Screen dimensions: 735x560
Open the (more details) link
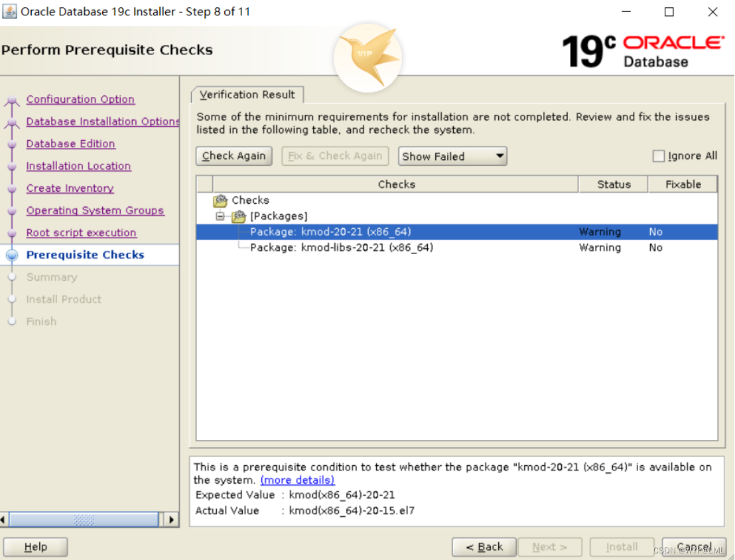[x=297, y=480]
